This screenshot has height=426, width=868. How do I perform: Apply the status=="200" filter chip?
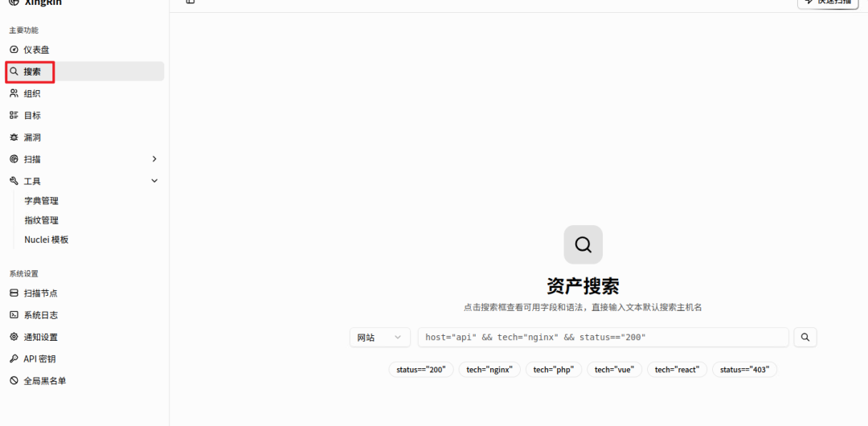pos(421,370)
